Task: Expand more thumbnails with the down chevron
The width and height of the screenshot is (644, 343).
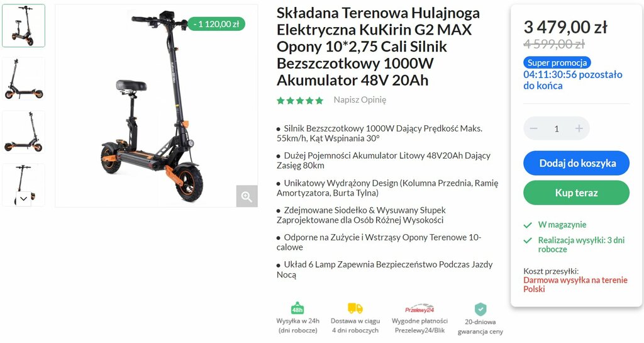Action: (x=23, y=199)
